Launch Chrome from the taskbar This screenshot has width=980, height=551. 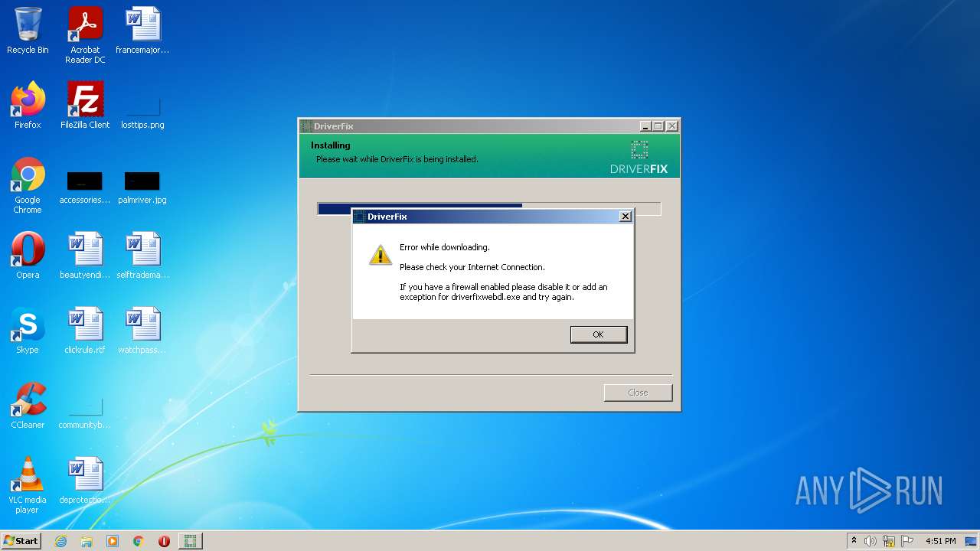click(x=139, y=541)
